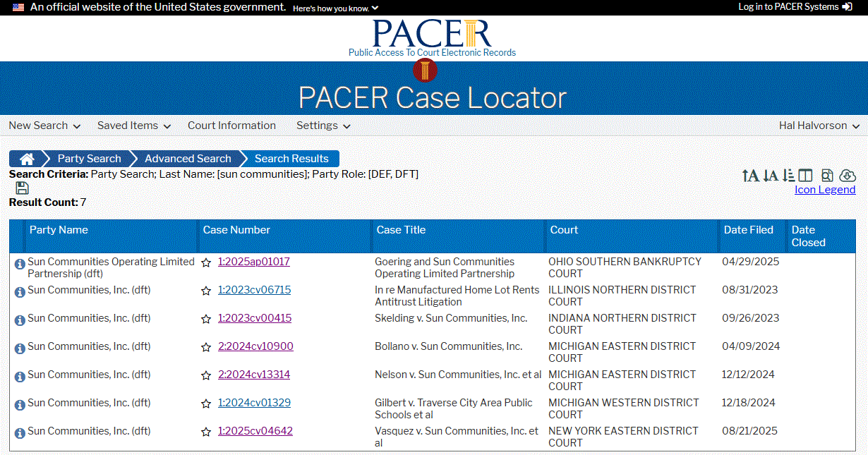Image resolution: width=868 pixels, height=455 pixels.
Task: Open the Court Information menu item
Action: [x=231, y=126]
